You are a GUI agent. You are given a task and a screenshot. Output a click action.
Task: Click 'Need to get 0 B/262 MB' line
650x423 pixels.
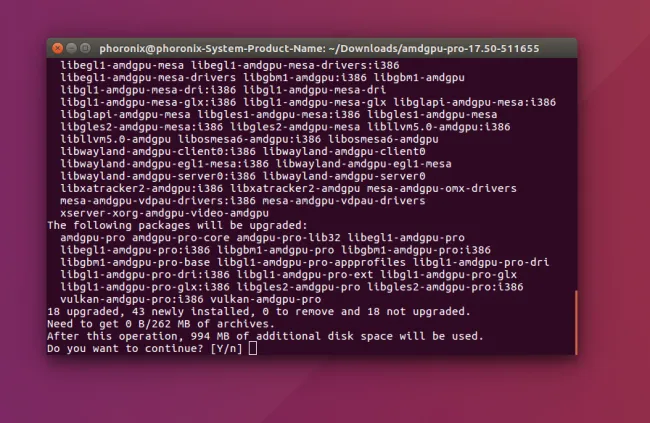[161, 324]
